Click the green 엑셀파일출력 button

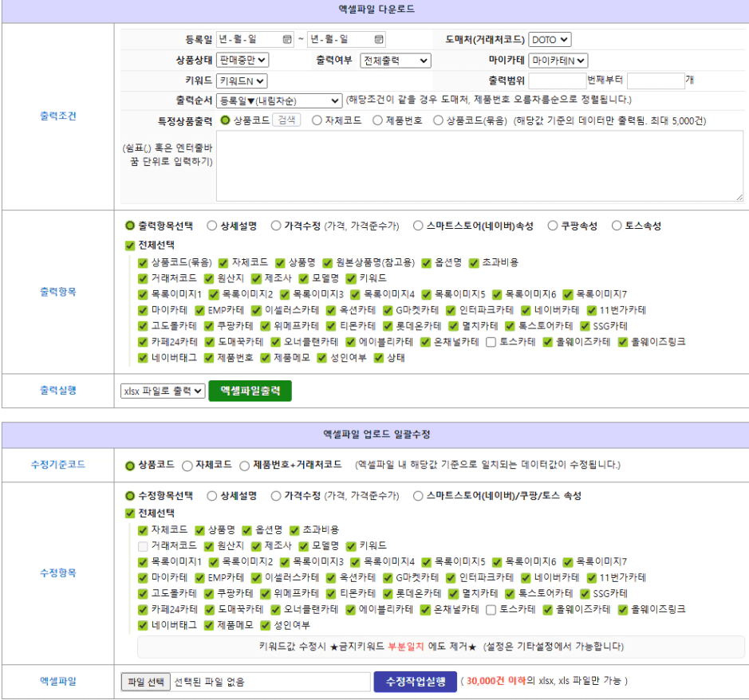pyautogui.click(x=250, y=391)
